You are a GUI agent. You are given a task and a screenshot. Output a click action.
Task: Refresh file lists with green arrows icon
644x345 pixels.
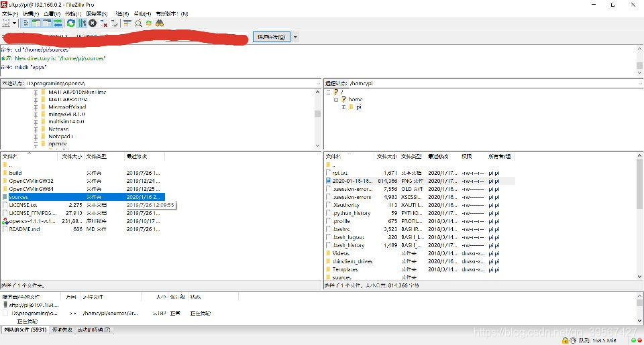click(71, 23)
